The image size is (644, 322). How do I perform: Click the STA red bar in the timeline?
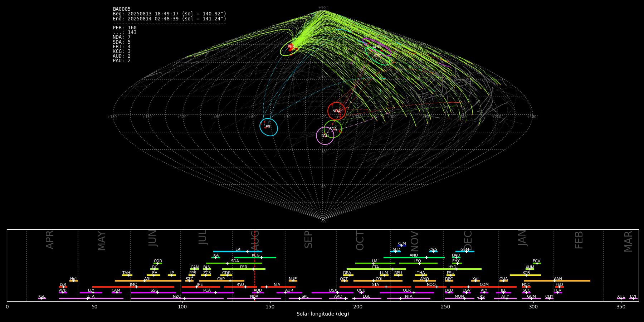(x=375, y=287)
